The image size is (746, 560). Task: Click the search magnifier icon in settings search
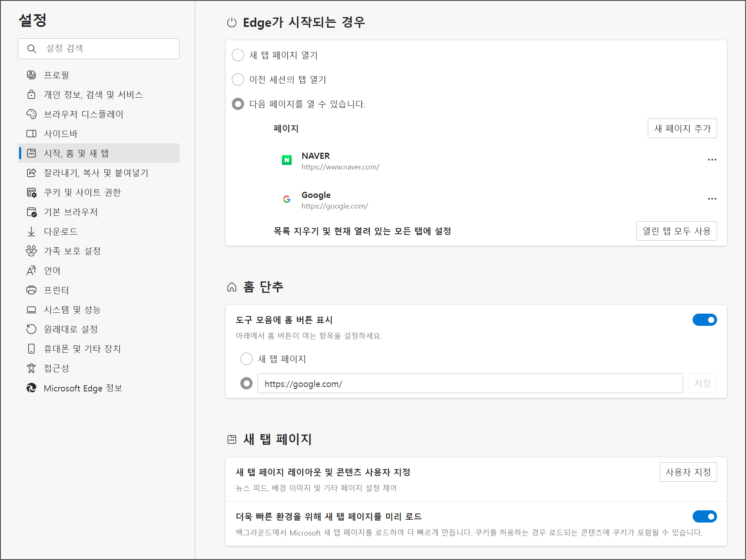(32, 49)
